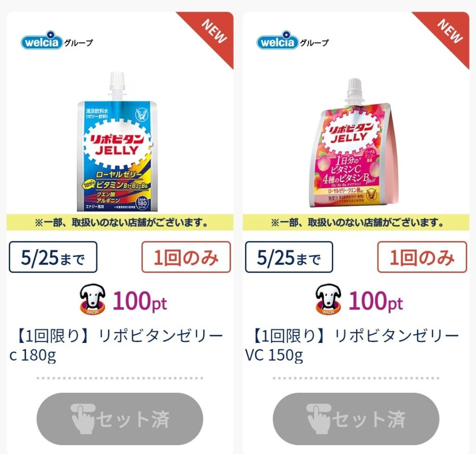This screenshot has width=476, height=454.
Task: Click right card's 5/25まで expiry badge
Action: click(289, 257)
